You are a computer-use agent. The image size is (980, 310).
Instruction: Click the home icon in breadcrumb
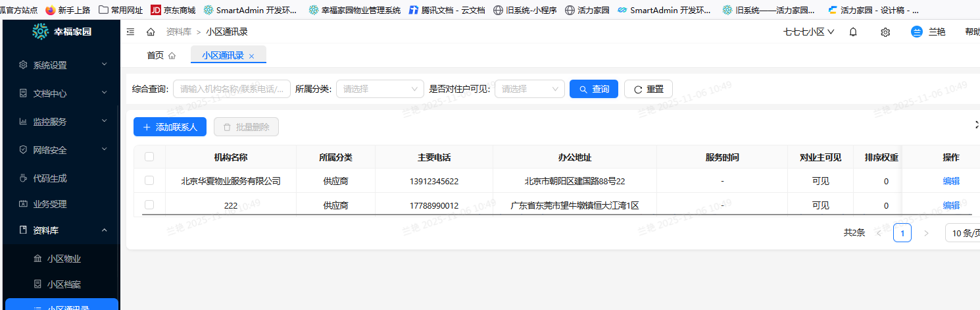pyautogui.click(x=151, y=32)
